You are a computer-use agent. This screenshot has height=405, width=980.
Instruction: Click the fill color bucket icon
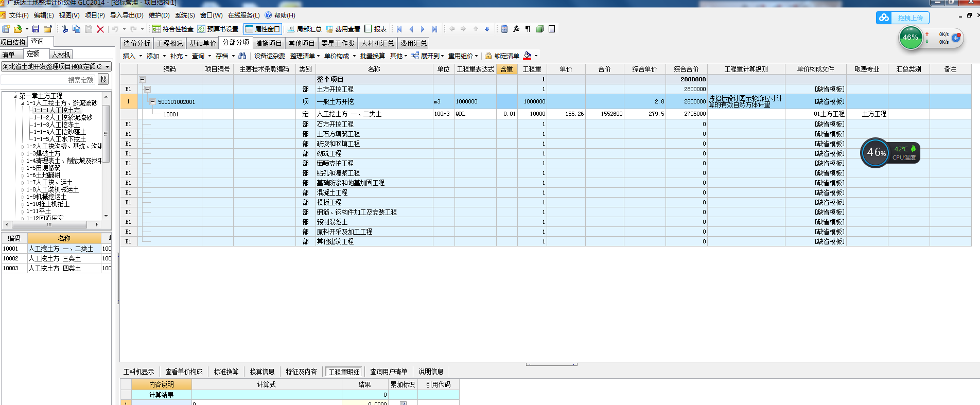pos(528,56)
